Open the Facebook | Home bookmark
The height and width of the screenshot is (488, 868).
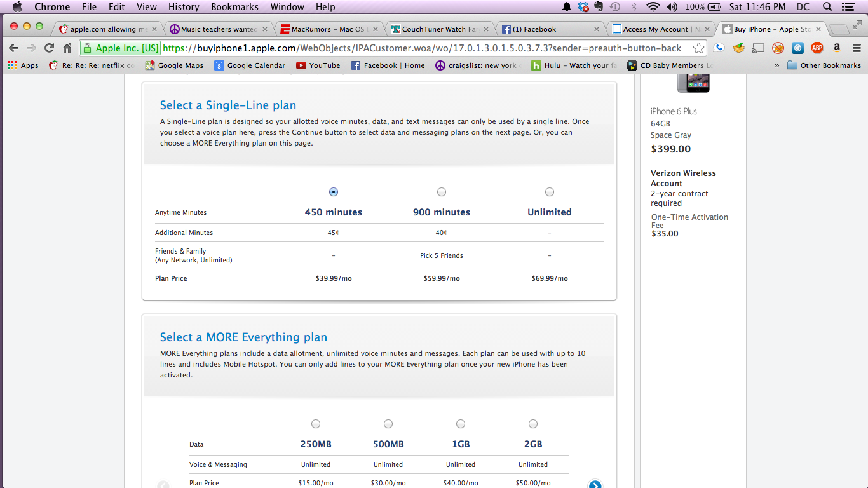tap(388, 65)
